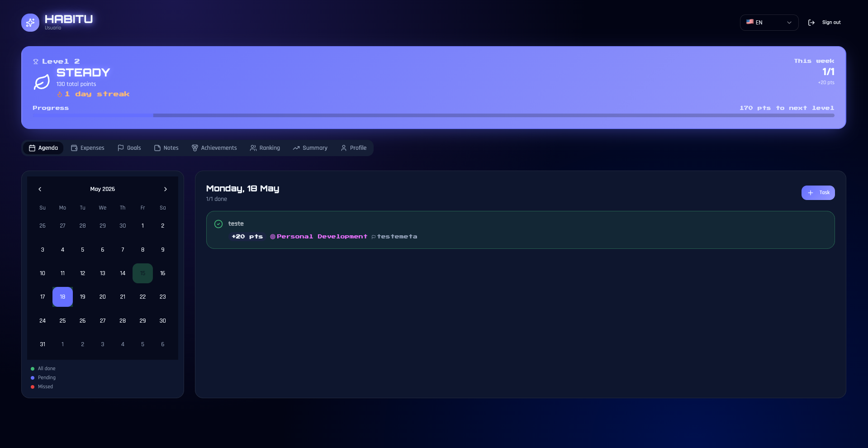Go to next month in calendar
868x448 pixels.
(166, 189)
